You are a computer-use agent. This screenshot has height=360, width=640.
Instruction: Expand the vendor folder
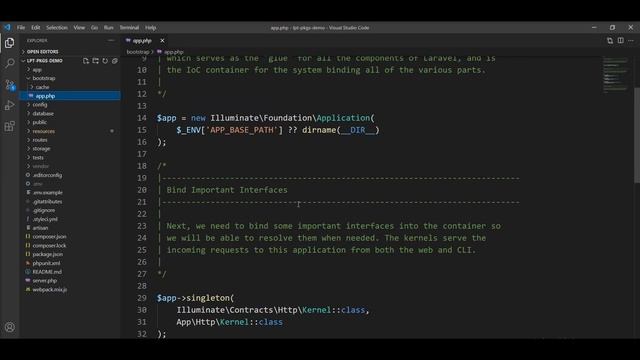(x=70, y=167)
